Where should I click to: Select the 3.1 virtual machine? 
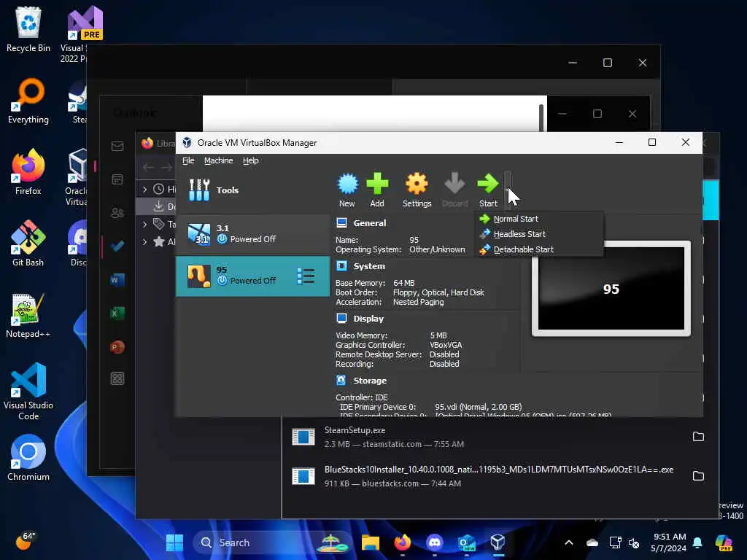[252, 234]
